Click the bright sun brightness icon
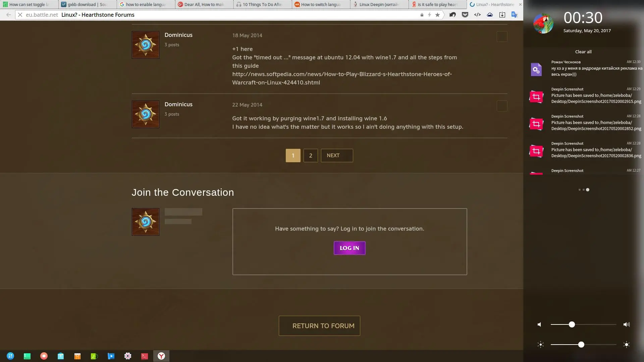 click(627, 345)
